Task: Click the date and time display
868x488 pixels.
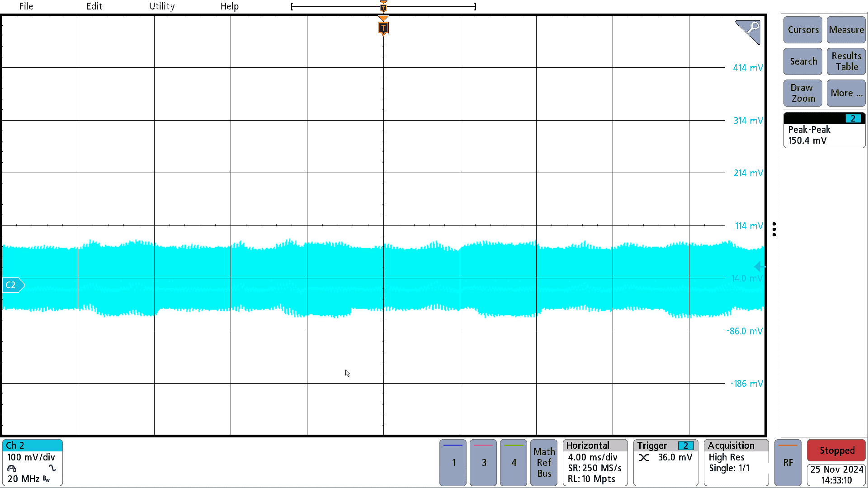Action: 836,475
